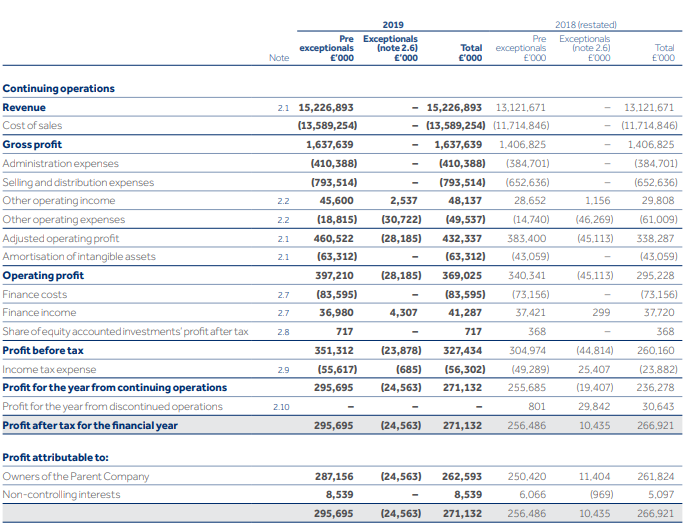Image resolution: width=691 pixels, height=525 pixels.
Task: Select profit before tax value 351,312
Action: [x=334, y=350]
